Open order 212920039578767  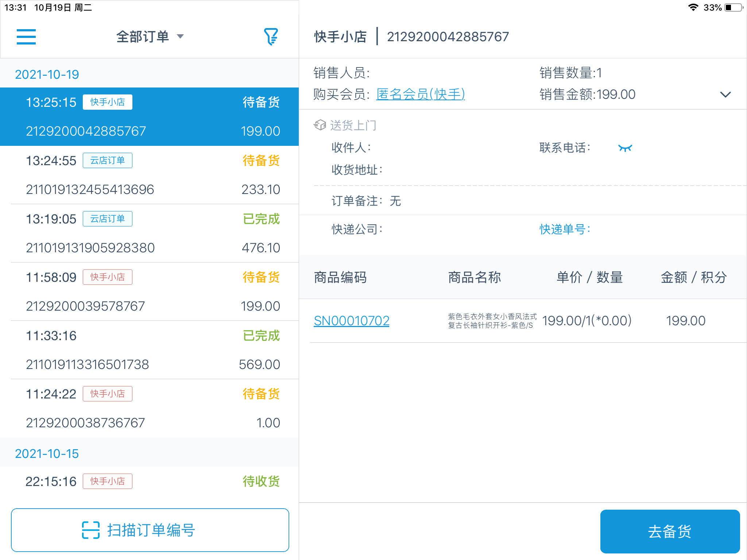pos(150,292)
